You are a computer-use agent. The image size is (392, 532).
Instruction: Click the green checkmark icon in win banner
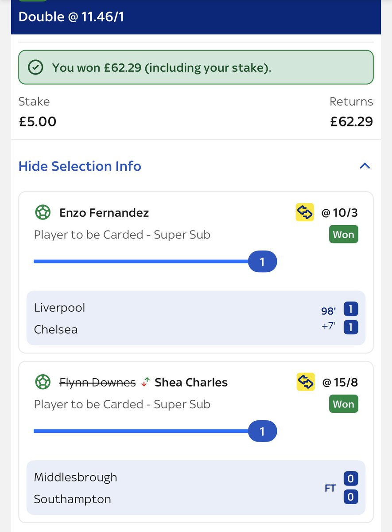tap(35, 68)
